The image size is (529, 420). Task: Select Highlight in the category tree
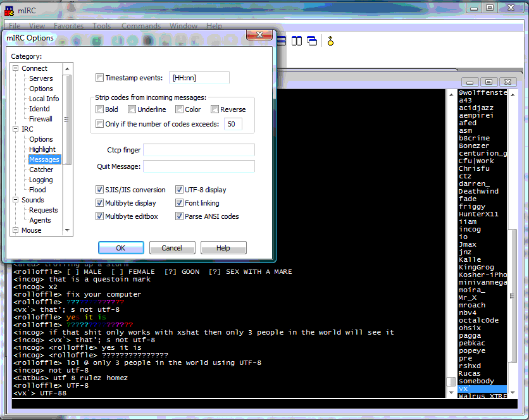coord(42,149)
